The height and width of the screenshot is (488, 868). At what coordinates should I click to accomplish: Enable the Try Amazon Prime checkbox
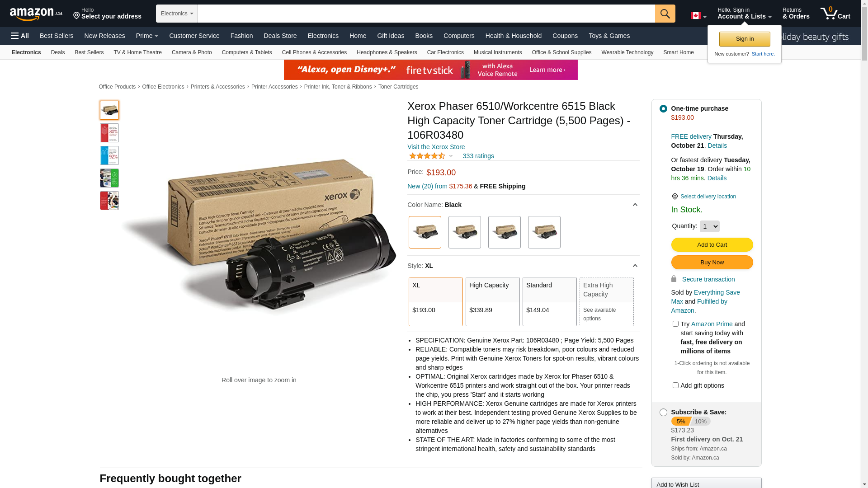pos(675,324)
